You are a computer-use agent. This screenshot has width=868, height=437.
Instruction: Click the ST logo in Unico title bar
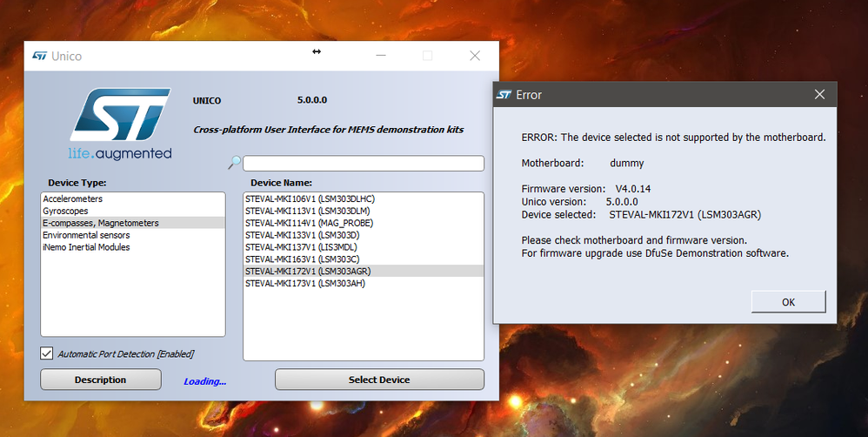pos(39,56)
